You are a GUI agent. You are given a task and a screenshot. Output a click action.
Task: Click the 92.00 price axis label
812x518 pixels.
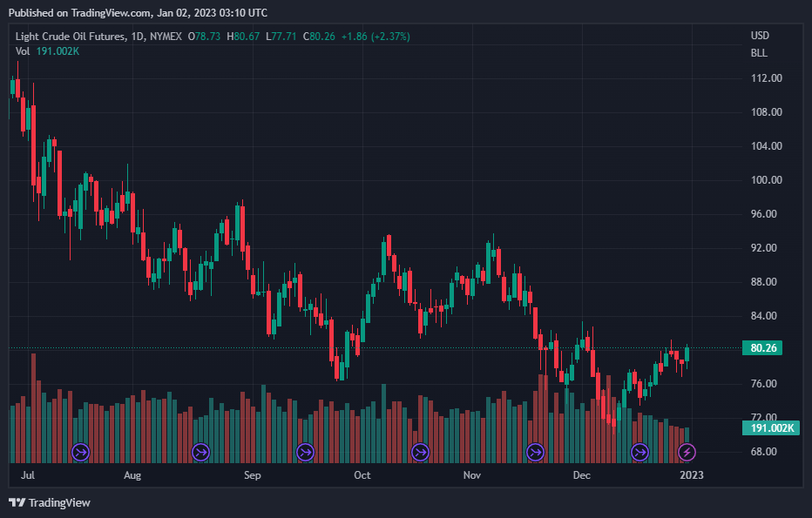pos(764,248)
